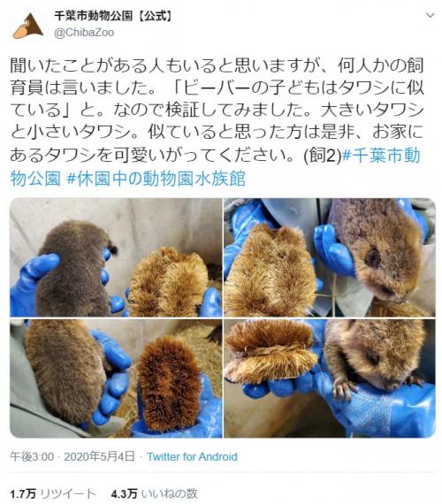
Task: View bottom-left photo with dark brown brush
Action: click(x=116, y=378)
